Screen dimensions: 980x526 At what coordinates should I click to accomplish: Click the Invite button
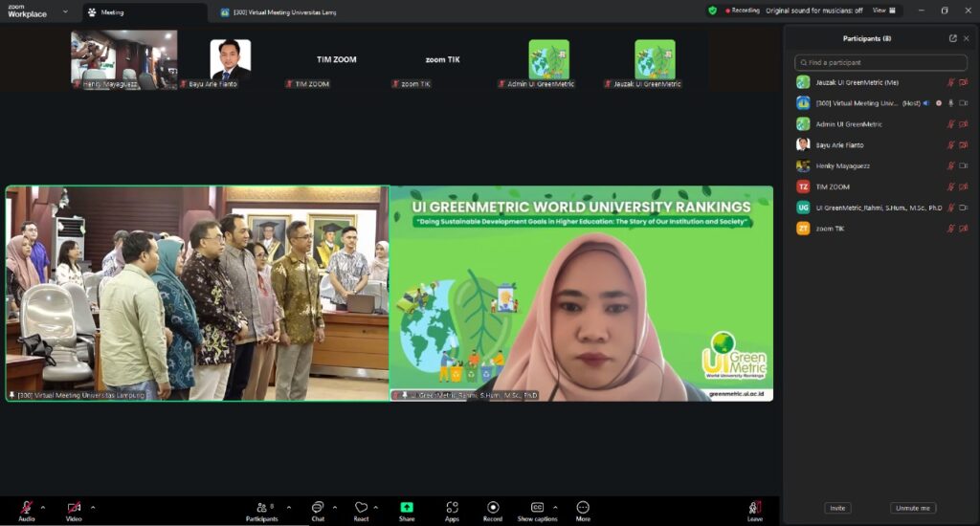(837, 508)
